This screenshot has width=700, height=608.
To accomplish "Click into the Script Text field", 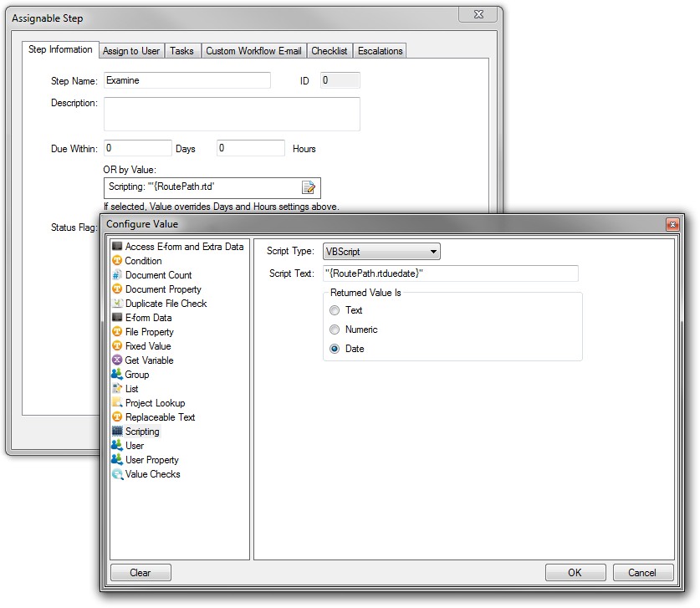I will (x=450, y=273).
